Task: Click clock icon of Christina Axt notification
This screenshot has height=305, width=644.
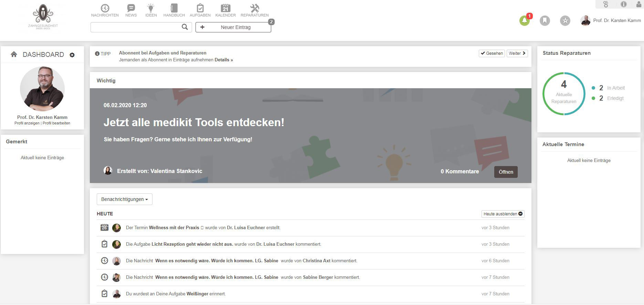Action: (x=104, y=261)
